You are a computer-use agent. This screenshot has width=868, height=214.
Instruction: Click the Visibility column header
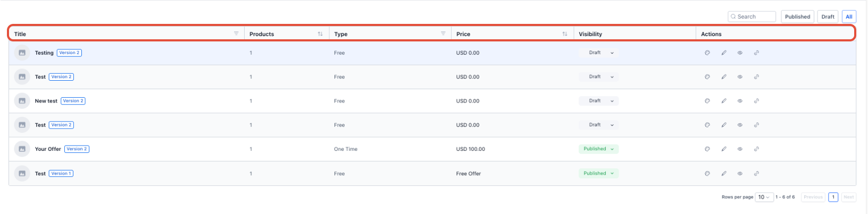[590, 34]
